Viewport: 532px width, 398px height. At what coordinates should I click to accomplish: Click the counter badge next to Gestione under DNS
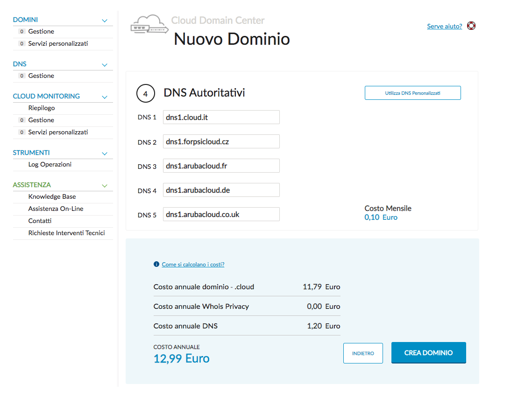[22, 76]
